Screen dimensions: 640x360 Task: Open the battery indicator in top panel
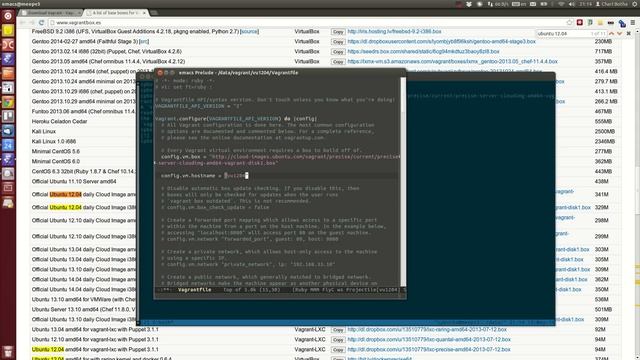click(544, 4)
